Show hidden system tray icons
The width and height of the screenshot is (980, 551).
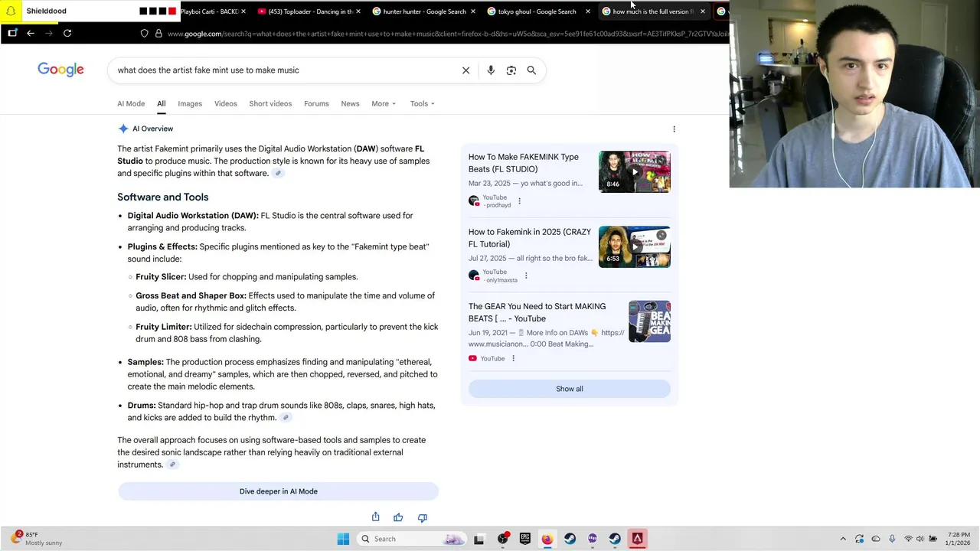[843, 539]
